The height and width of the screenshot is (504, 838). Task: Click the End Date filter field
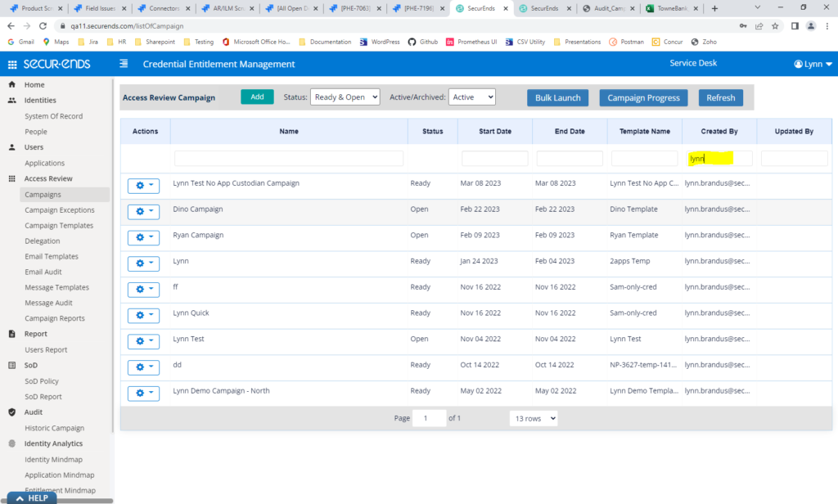coord(570,158)
